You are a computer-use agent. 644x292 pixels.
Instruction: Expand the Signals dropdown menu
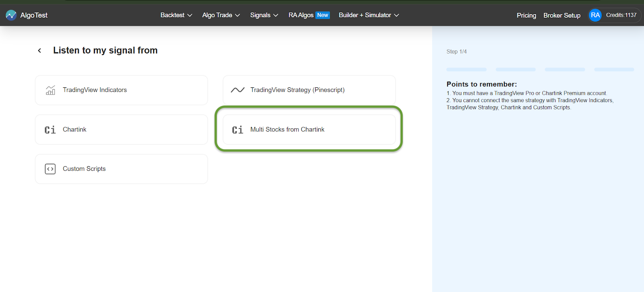click(x=264, y=15)
